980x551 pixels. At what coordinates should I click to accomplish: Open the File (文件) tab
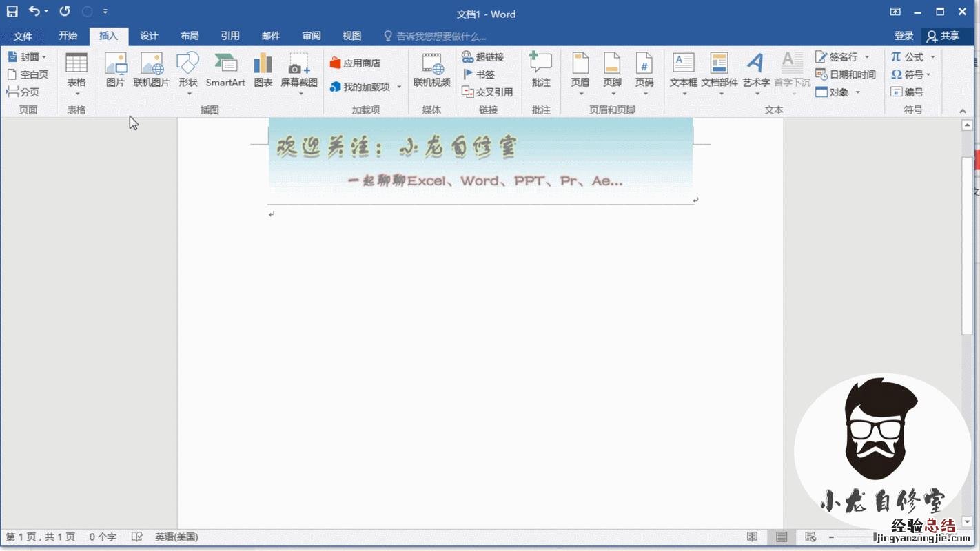point(23,36)
